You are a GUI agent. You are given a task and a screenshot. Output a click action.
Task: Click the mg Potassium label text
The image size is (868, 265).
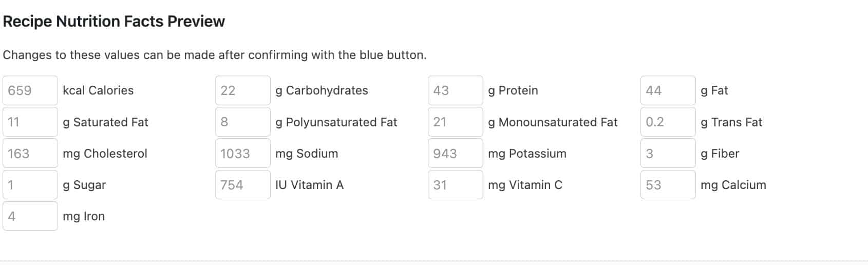click(527, 154)
